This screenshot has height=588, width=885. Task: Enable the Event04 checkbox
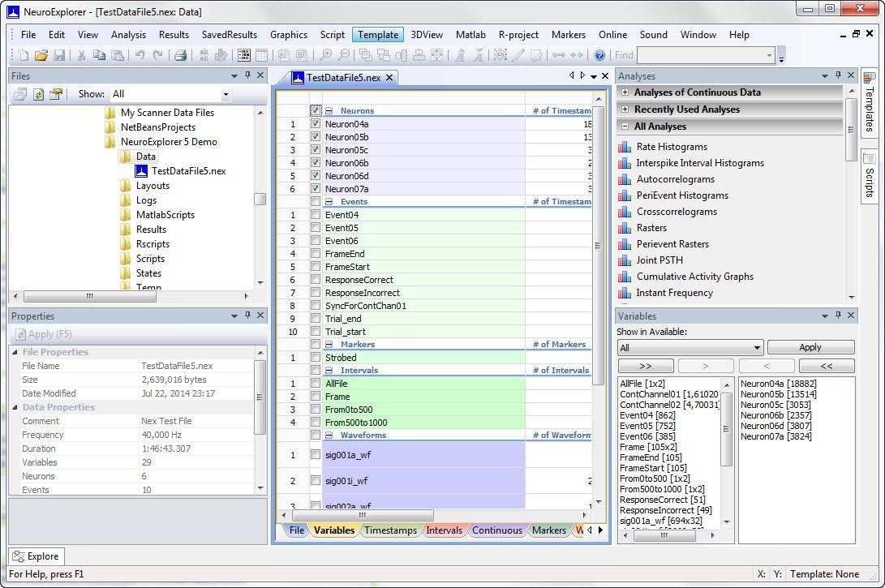coord(316,214)
